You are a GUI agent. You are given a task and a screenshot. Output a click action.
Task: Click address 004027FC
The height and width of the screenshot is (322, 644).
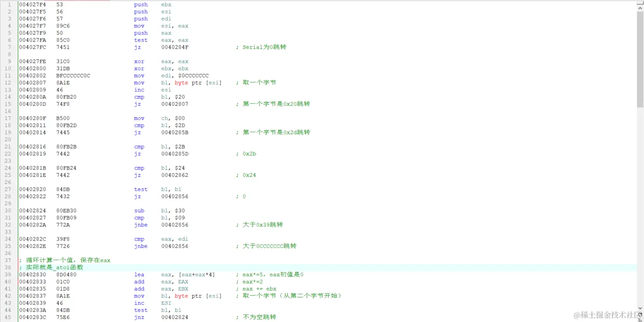coord(33,47)
